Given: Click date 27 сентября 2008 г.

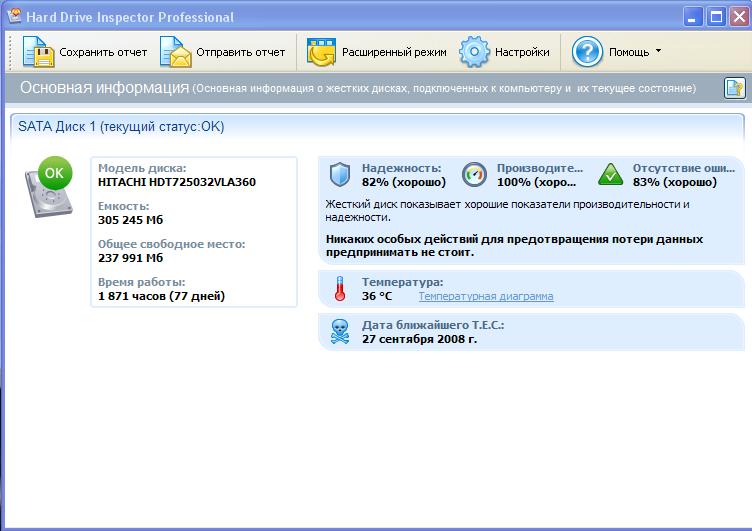Looking at the screenshot, I should (x=420, y=339).
